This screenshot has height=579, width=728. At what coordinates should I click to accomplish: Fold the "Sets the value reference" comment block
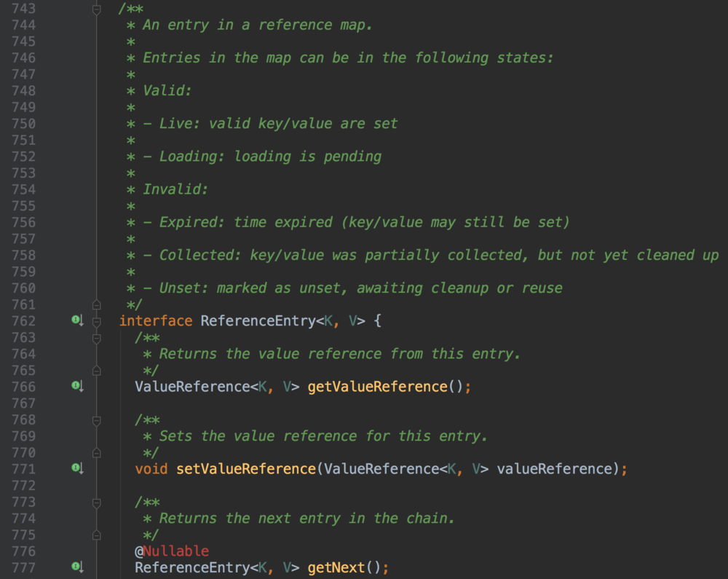tap(96, 420)
